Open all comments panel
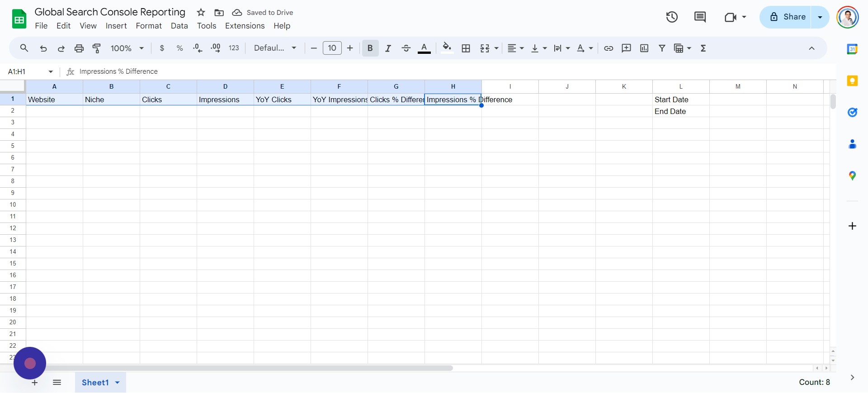Screen dimensions: 868x393 (700, 17)
